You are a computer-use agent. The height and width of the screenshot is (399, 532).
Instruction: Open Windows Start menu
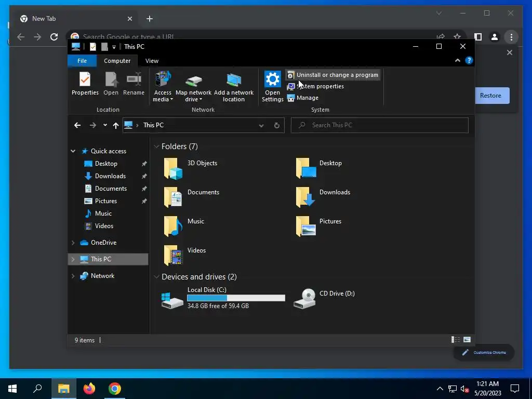(12, 389)
